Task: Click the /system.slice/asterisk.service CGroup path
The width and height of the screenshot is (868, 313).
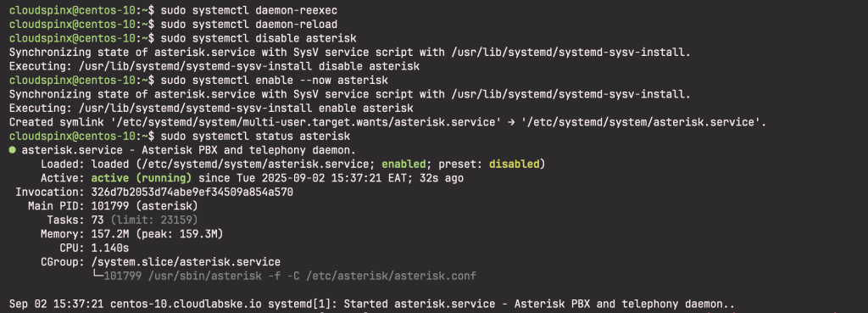Action: click(186, 261)
